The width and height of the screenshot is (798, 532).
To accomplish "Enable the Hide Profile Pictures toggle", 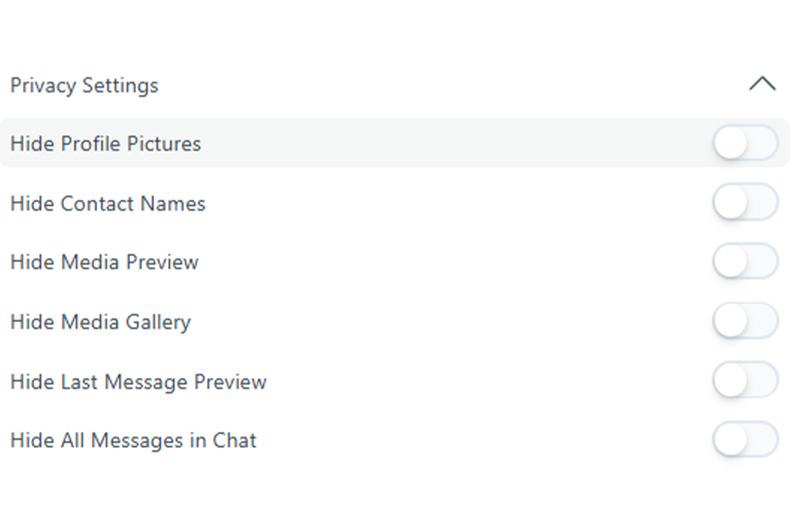I will click(745, 143).
